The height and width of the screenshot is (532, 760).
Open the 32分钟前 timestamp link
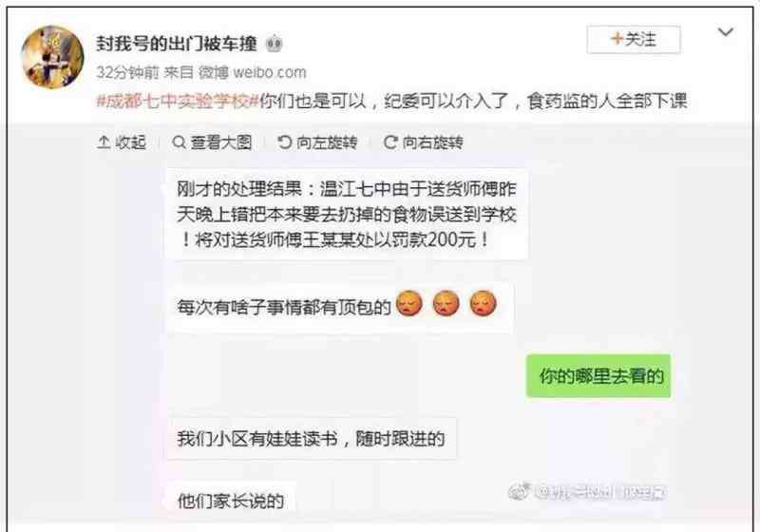coord(127,73)
